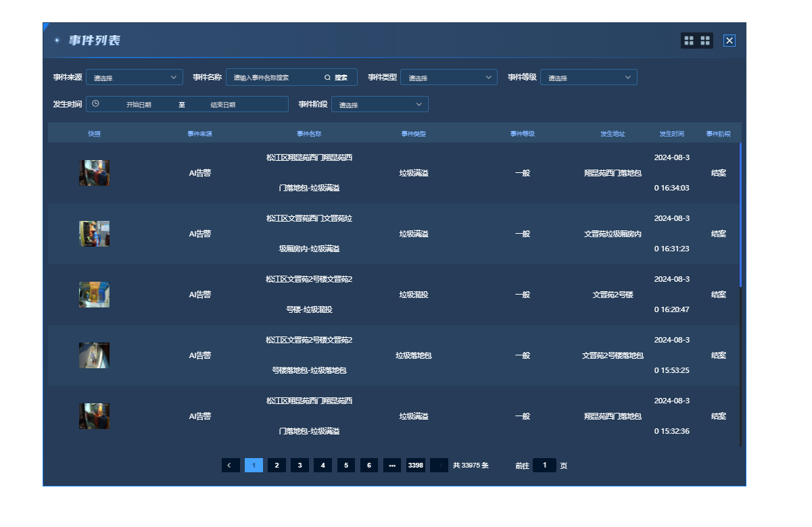Click the 开始日期 date field

139,105
